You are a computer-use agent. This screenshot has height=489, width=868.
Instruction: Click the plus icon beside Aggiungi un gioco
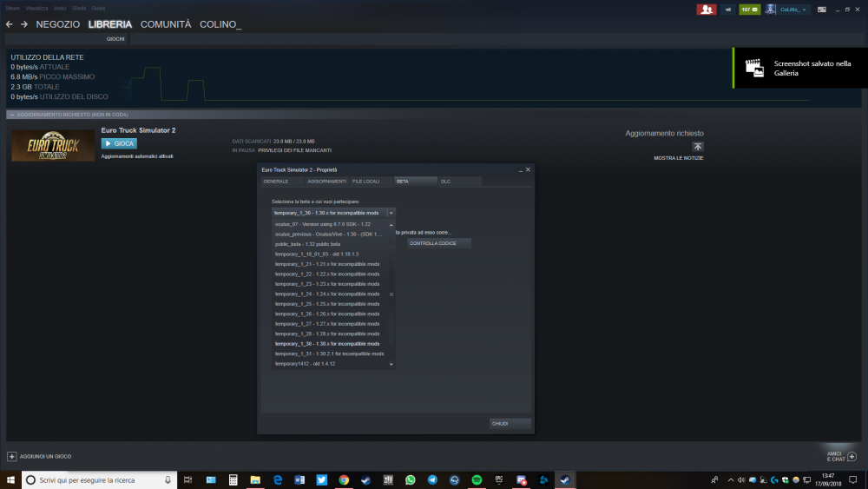[11, 456]
